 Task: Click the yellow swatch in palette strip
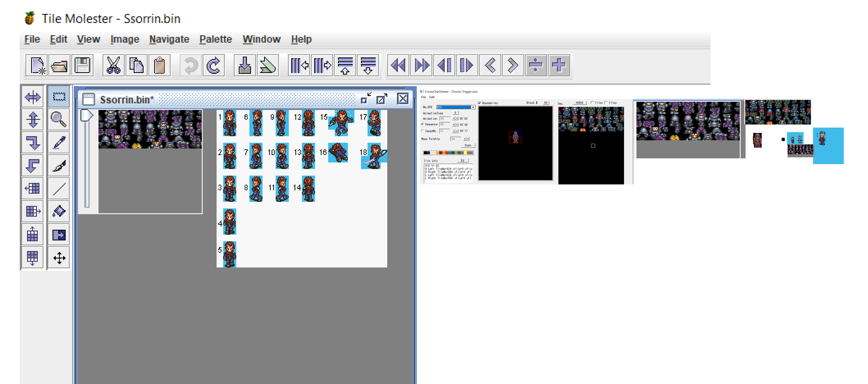(465, 153)
